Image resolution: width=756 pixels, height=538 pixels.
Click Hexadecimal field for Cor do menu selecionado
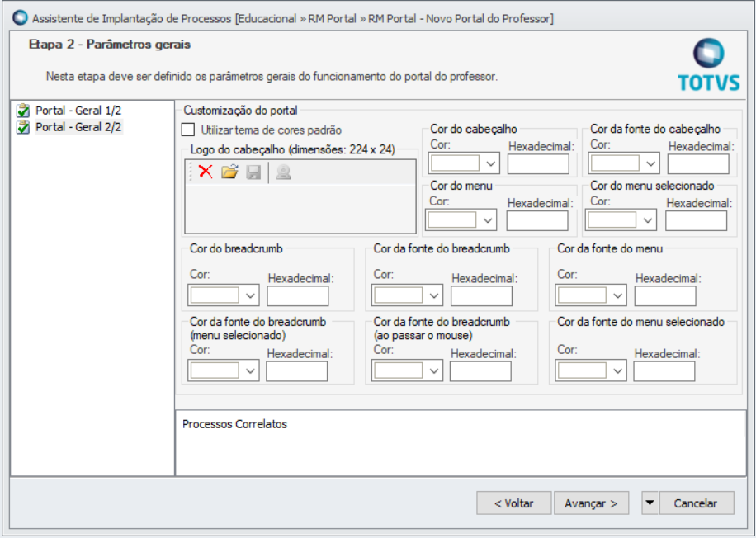[x=696, y=220]
